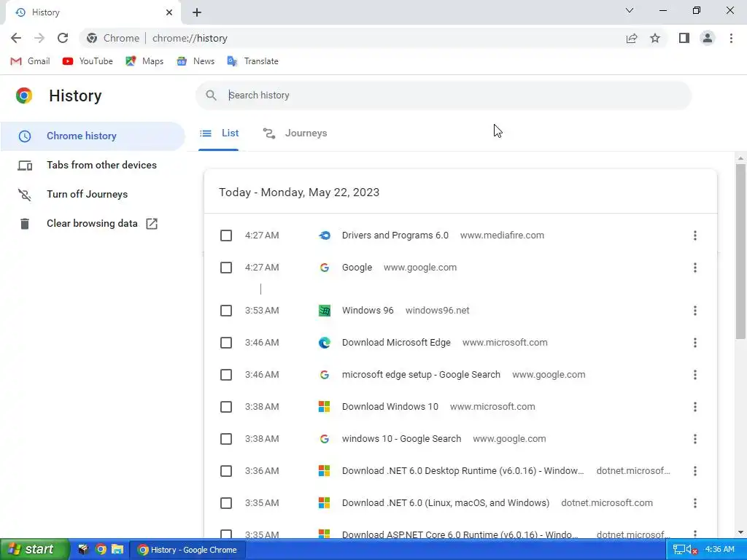This screenshot has width=747, height=560.
Task: Open actions menu for Drivers and Programs 6.0
Action: [695, 236]
